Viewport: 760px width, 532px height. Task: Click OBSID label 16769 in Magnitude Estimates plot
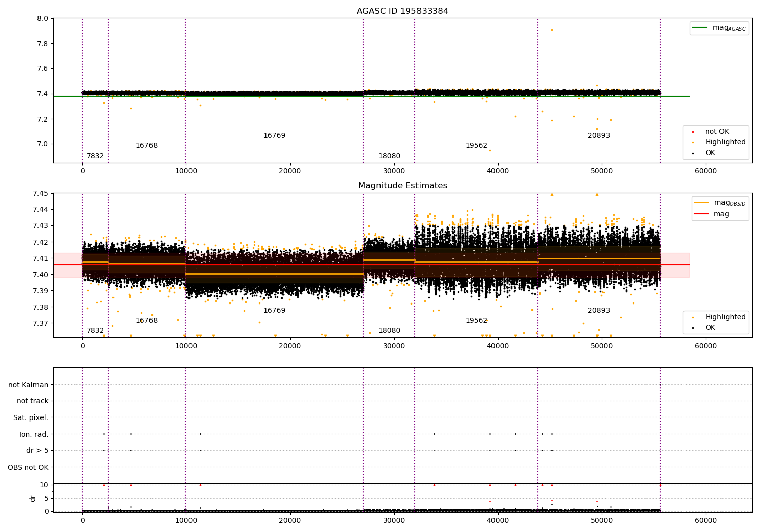[x=274, y=311]
